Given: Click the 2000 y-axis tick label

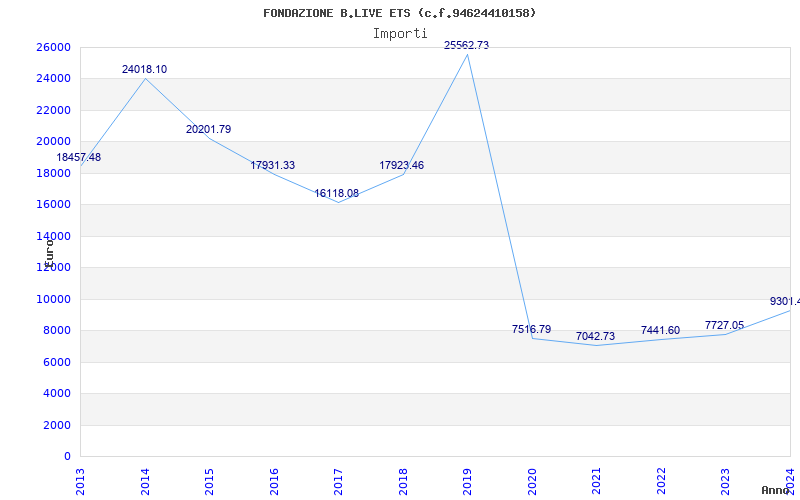Looking at the screenshot, I should (57, 425).
